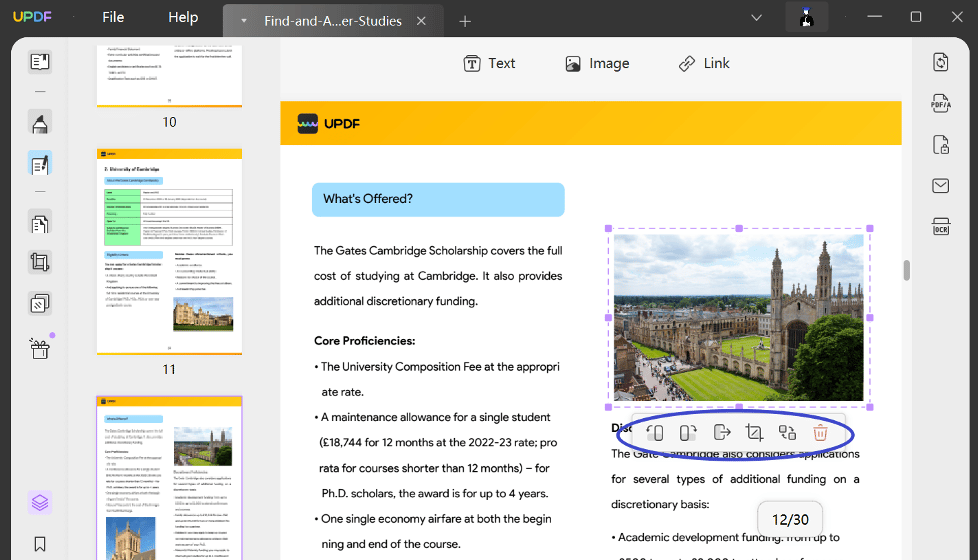Click the Cambridge college photo in the page
978x560 pixels.
point(738,317)
